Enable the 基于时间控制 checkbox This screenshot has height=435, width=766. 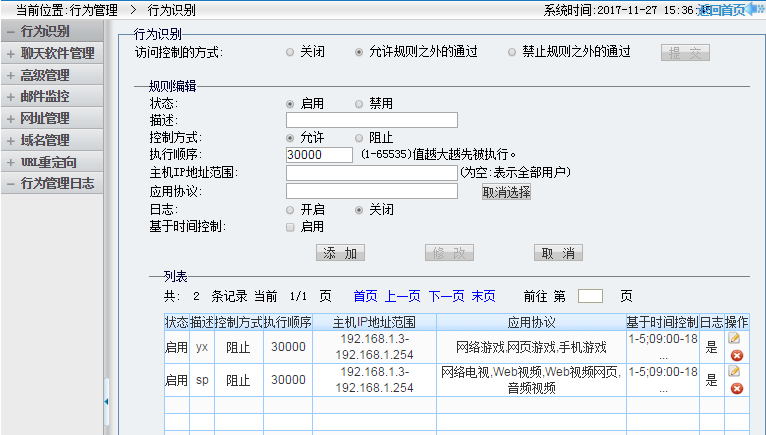point(290,227)
